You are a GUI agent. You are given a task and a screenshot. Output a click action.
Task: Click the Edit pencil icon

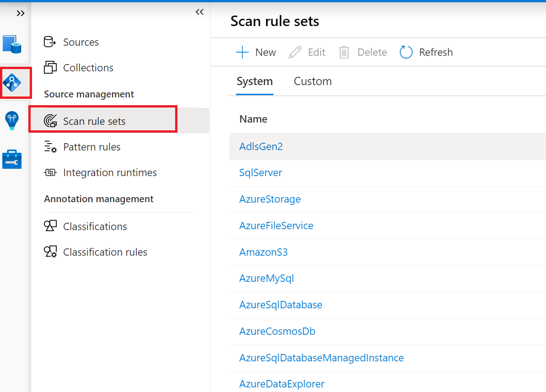pyautogui.click(x=295, y=52)
